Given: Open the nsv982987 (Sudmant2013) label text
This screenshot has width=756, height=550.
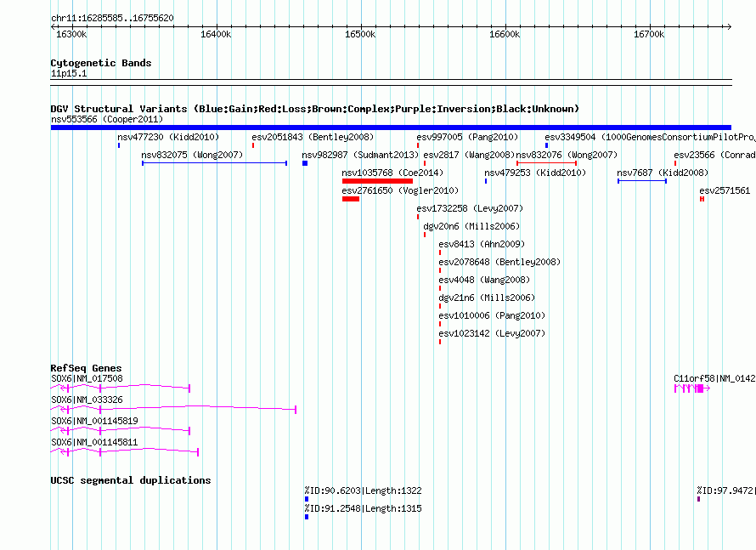Looking at the screenshot, I should click(360, 155).
